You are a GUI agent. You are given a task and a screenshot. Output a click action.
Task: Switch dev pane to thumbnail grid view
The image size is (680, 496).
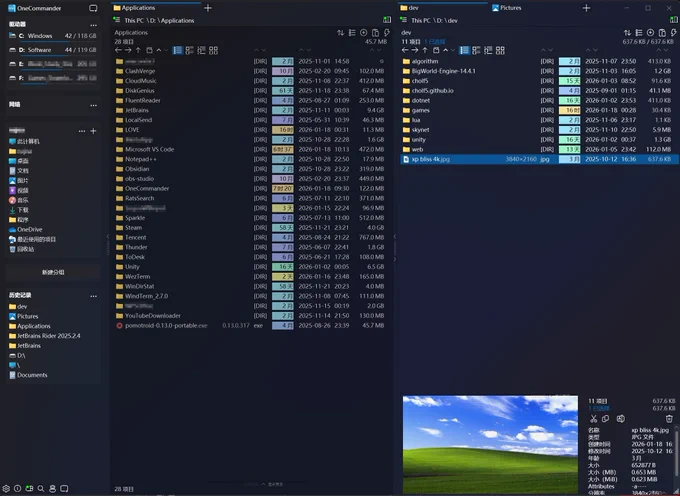coord(500,50)
